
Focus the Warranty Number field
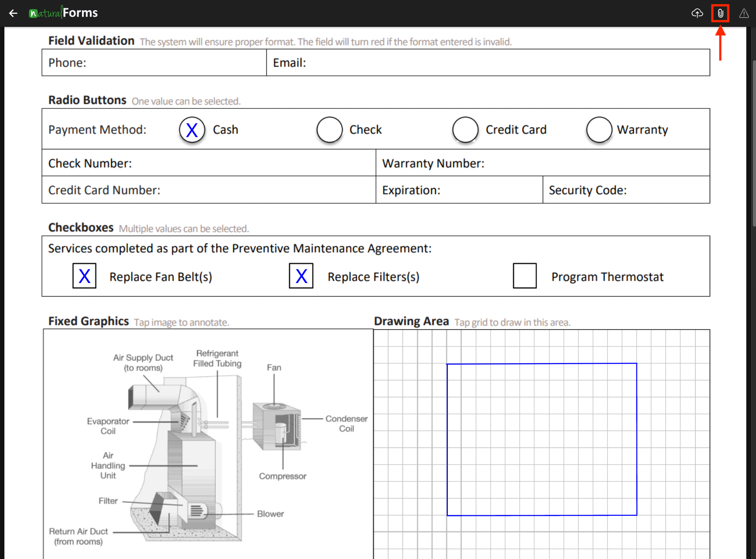tap(543, 163)
